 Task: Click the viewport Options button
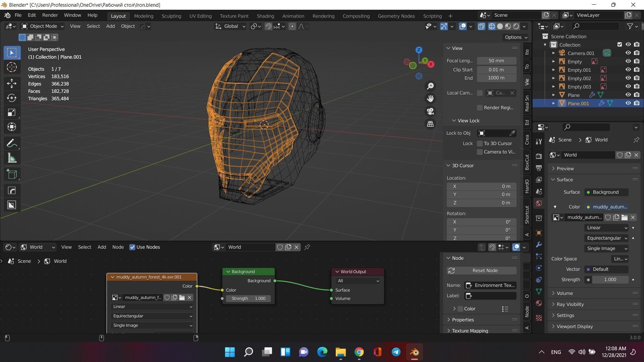516,37
